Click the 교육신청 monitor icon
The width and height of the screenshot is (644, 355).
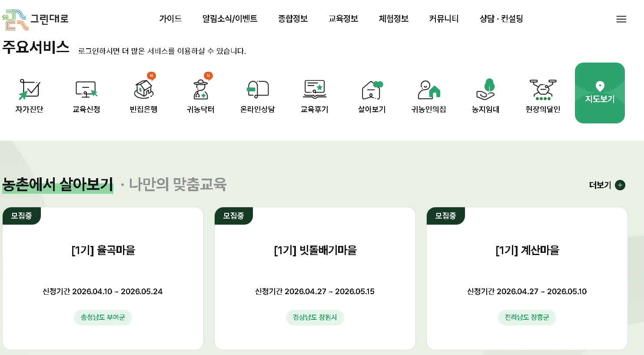pos(86,89)
